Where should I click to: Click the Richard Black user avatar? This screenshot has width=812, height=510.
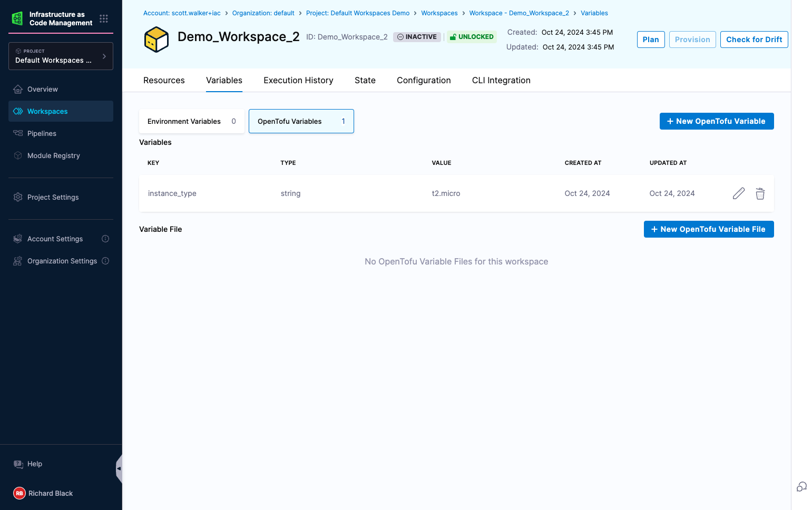coord(19,493)
